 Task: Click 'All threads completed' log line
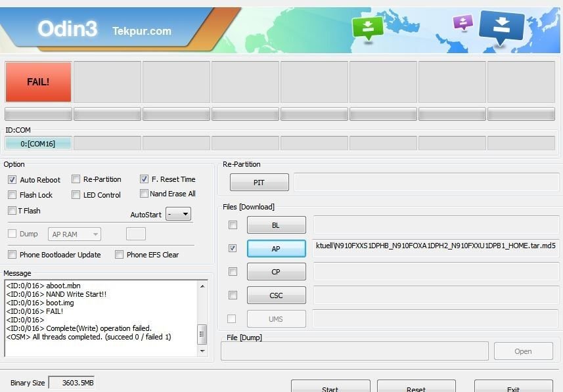coord(89,337)
